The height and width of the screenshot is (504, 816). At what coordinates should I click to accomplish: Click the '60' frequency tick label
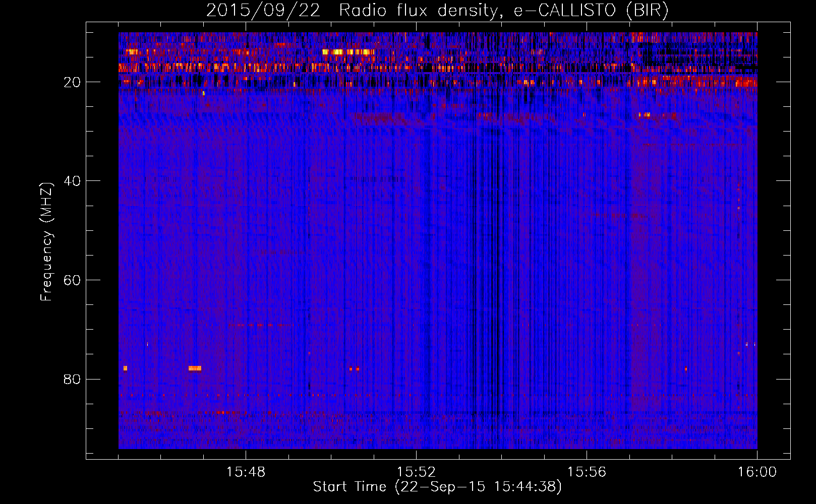pyautogui.click(x=72, y=280)
